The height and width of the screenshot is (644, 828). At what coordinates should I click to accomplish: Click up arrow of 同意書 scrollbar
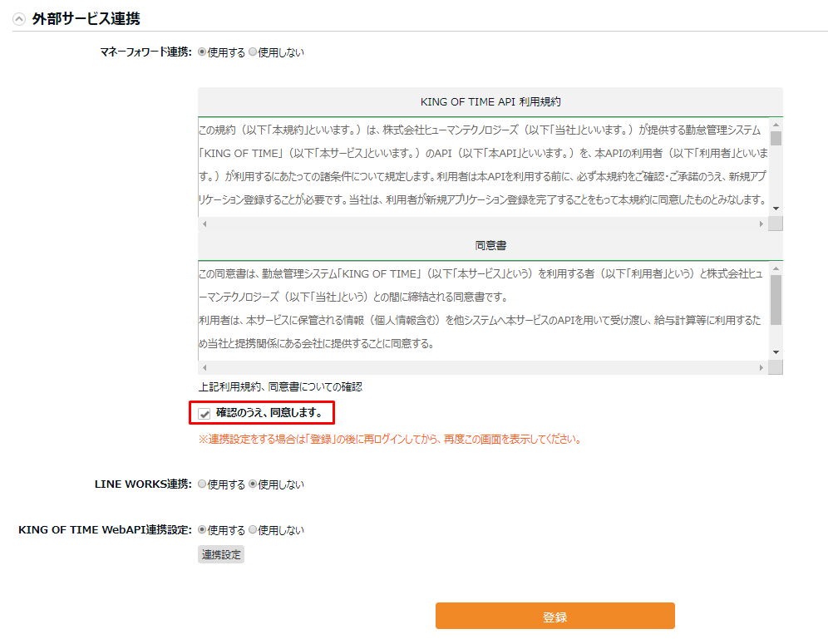tap(776, 268)
